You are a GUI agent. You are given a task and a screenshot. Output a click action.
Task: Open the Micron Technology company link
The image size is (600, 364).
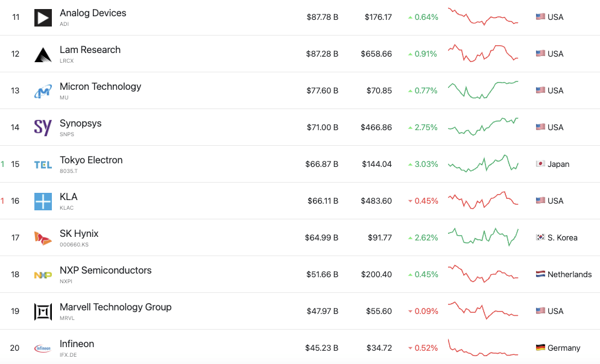(x=100, y=87)
